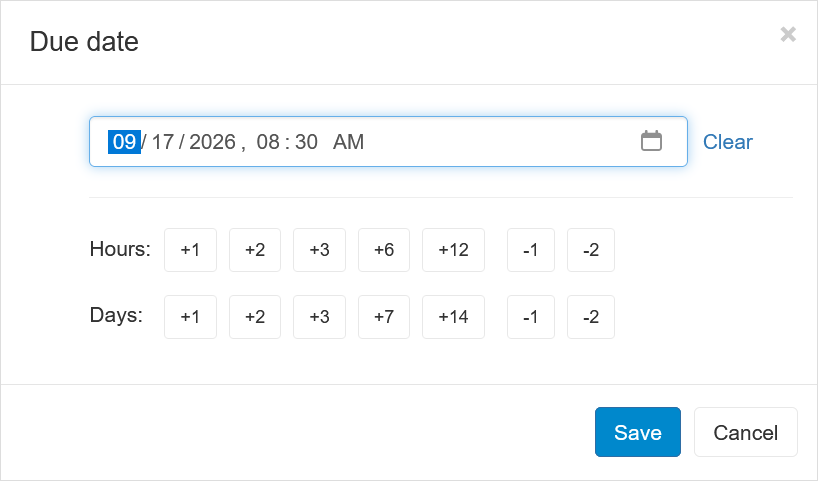Add +12 in the Hours row
818x481 pixels.
click(x=453, y=250)
